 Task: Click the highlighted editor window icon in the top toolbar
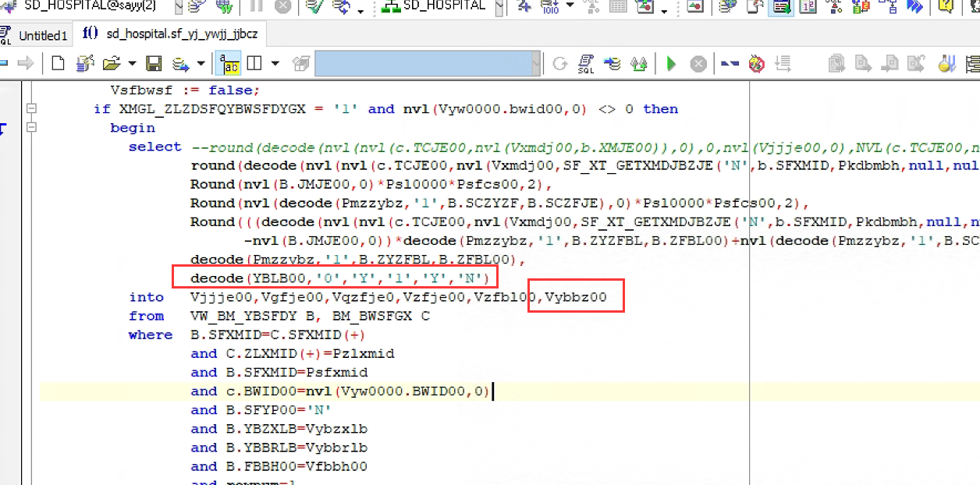click(779, 7)
